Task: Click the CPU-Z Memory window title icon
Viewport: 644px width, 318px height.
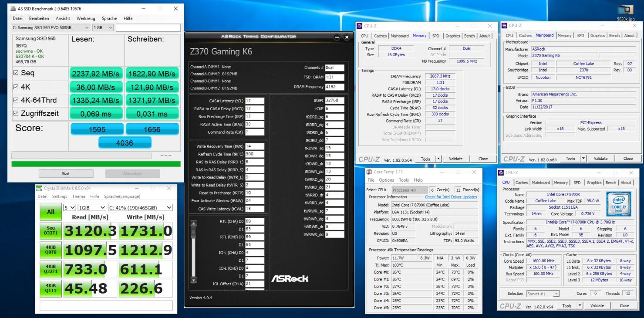Action: 360,26
